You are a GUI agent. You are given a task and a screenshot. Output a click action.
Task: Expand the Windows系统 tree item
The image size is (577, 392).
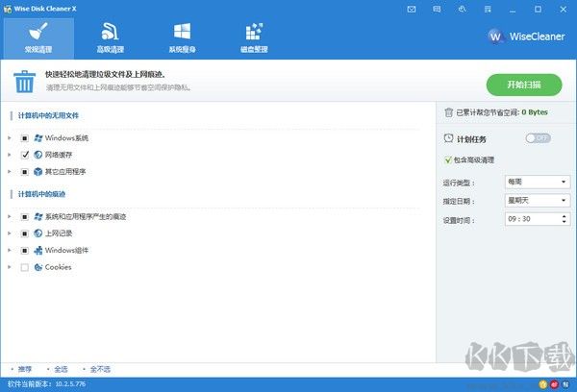(10, 137)
